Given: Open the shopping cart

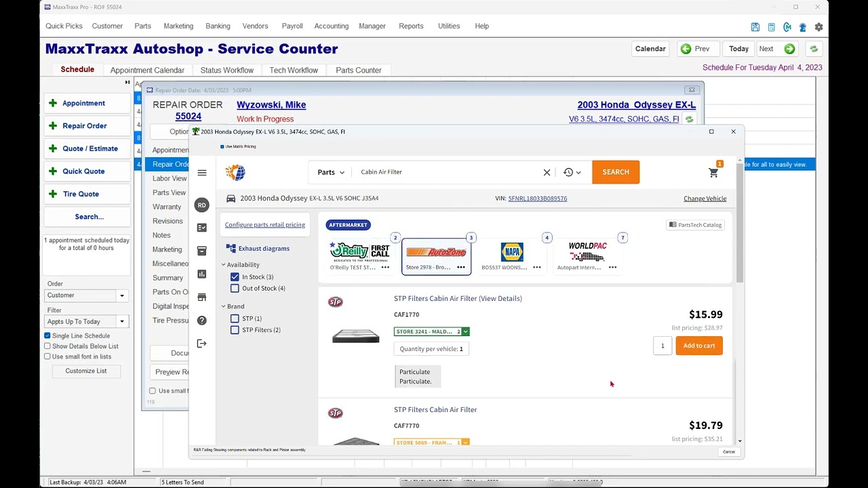Looking at the screenshot, I should pos(713,173).
